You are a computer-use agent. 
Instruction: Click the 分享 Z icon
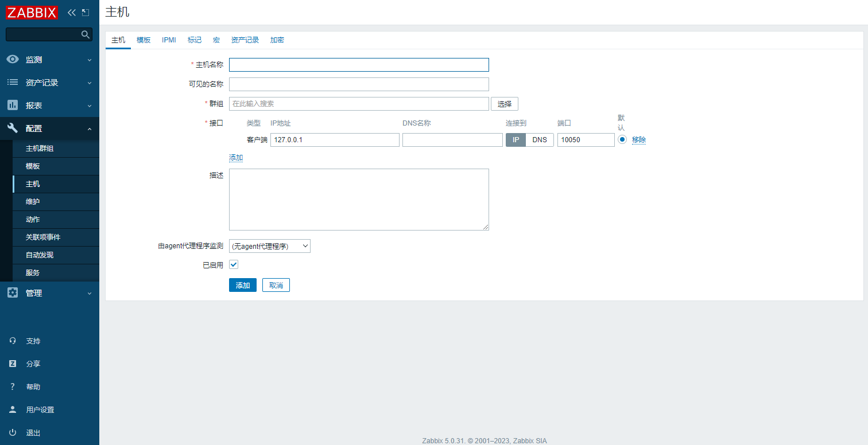click(x=13, y=364)
